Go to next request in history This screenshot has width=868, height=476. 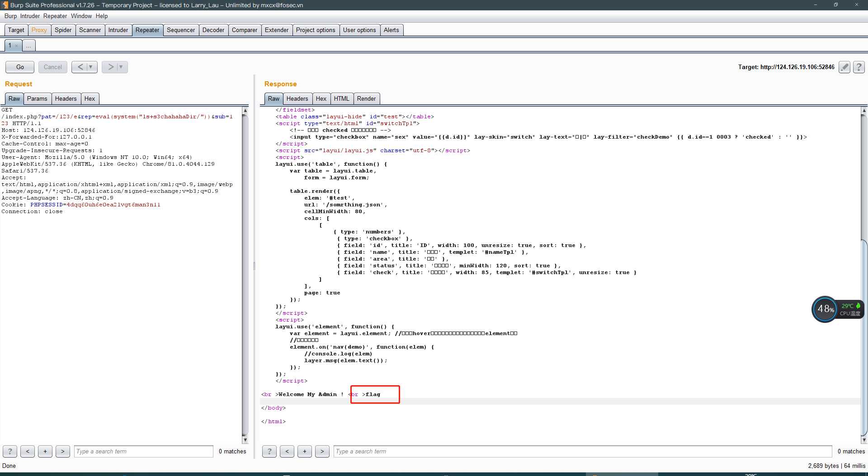click(x=110, y=67)
